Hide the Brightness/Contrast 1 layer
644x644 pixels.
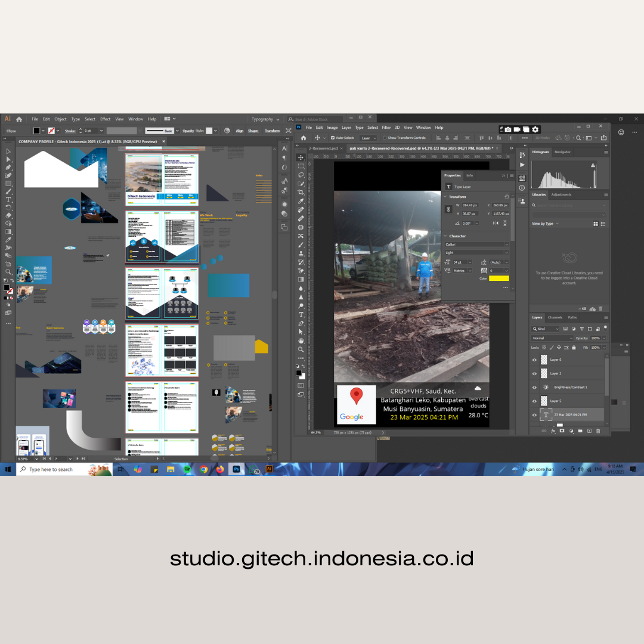point(534,387)
